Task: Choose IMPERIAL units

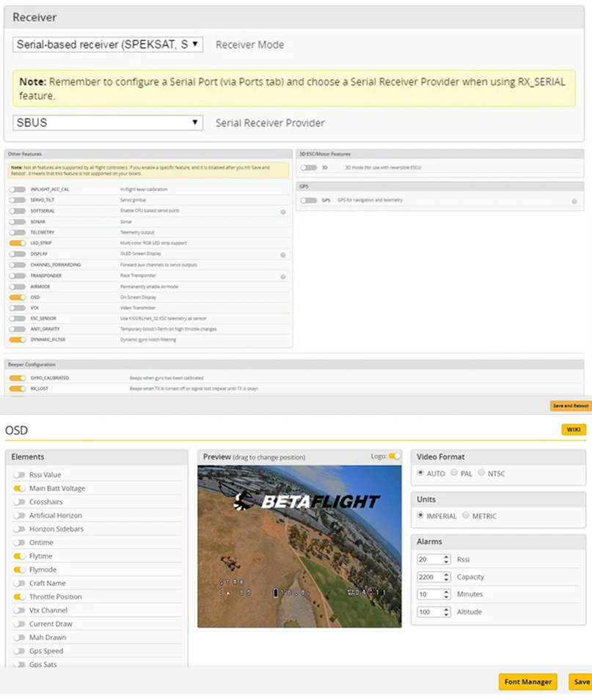Action: [x=420, y=515]
